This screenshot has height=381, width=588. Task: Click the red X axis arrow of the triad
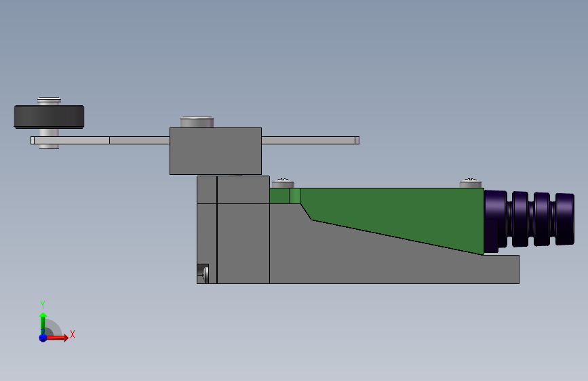(x=57, y=338)
